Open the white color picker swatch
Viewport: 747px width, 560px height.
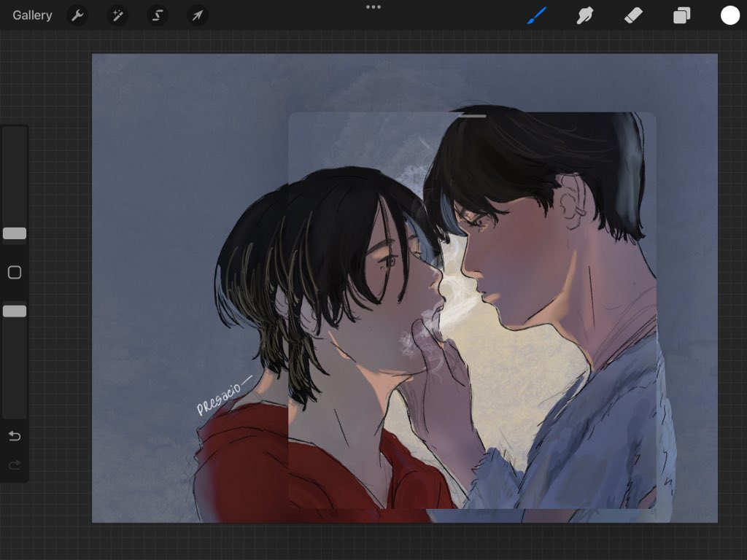729,15
